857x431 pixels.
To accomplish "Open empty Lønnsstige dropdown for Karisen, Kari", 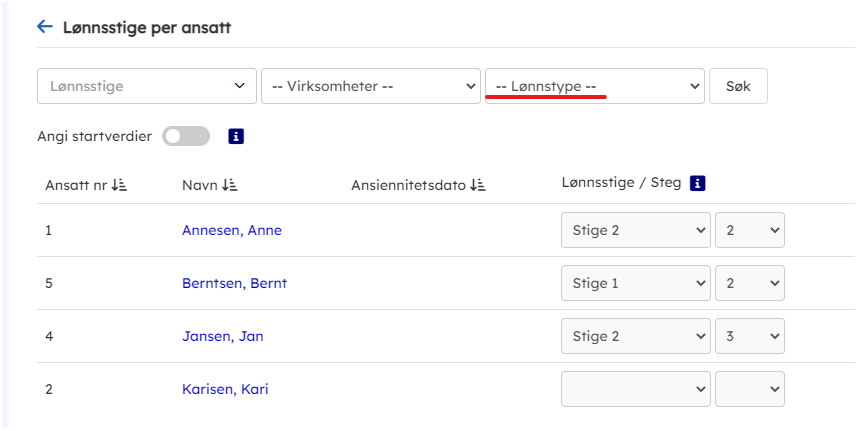I will (635, 389).
